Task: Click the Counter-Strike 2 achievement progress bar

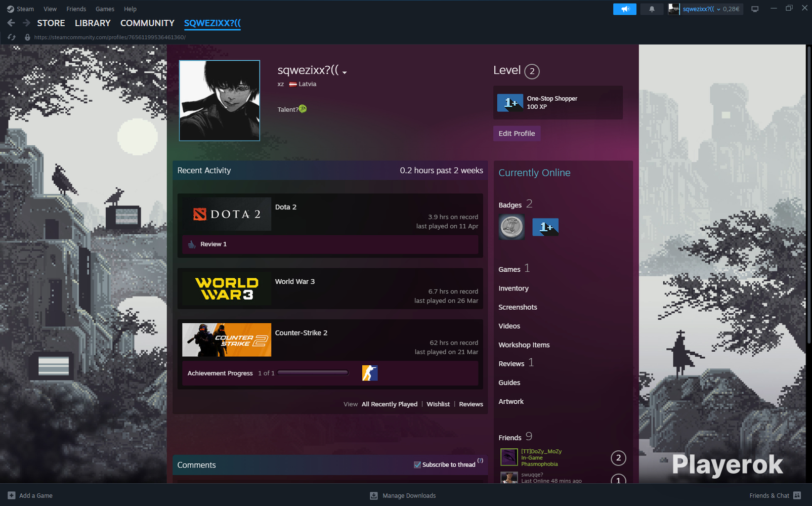Action: click(313, 373)
